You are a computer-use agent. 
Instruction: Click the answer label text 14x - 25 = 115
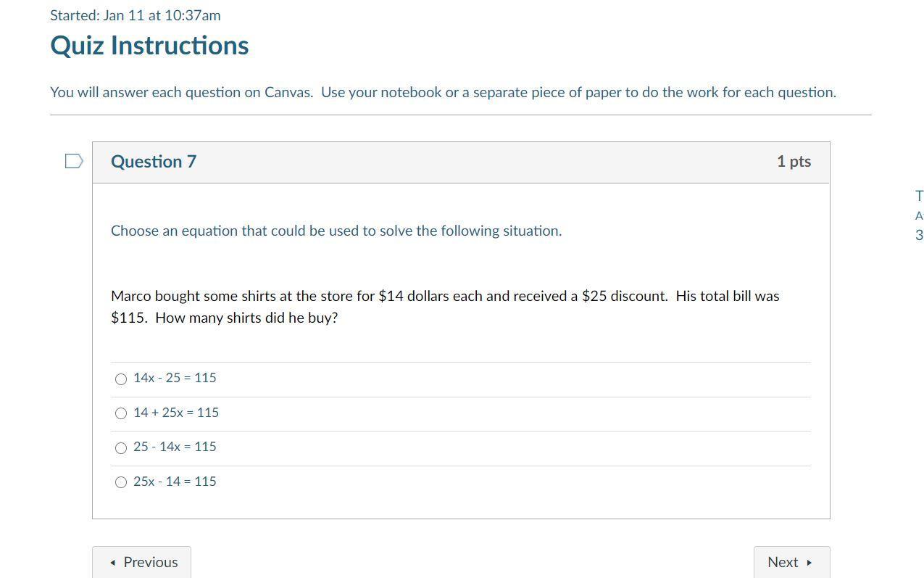coord(175,378)
